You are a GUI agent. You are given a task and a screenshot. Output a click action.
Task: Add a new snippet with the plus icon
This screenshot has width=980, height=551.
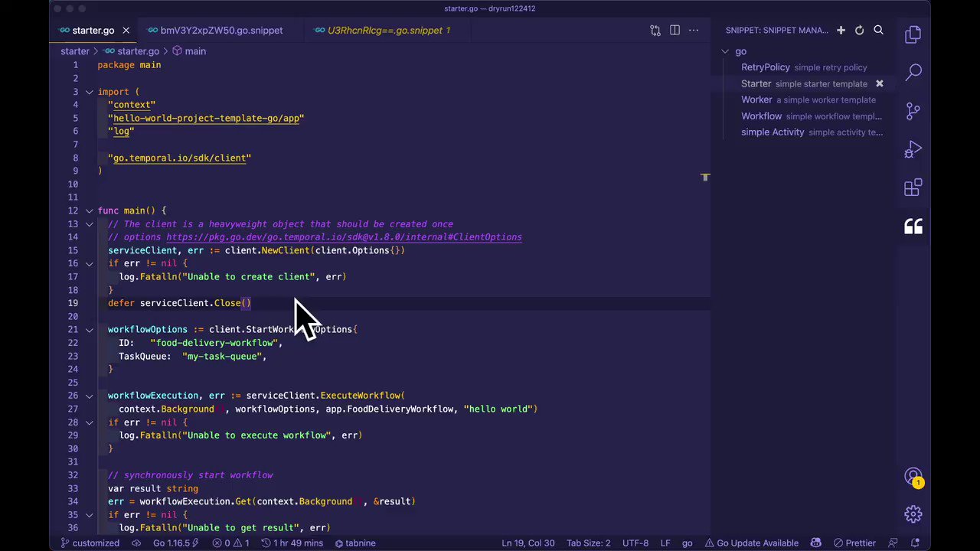pos(841,30)
